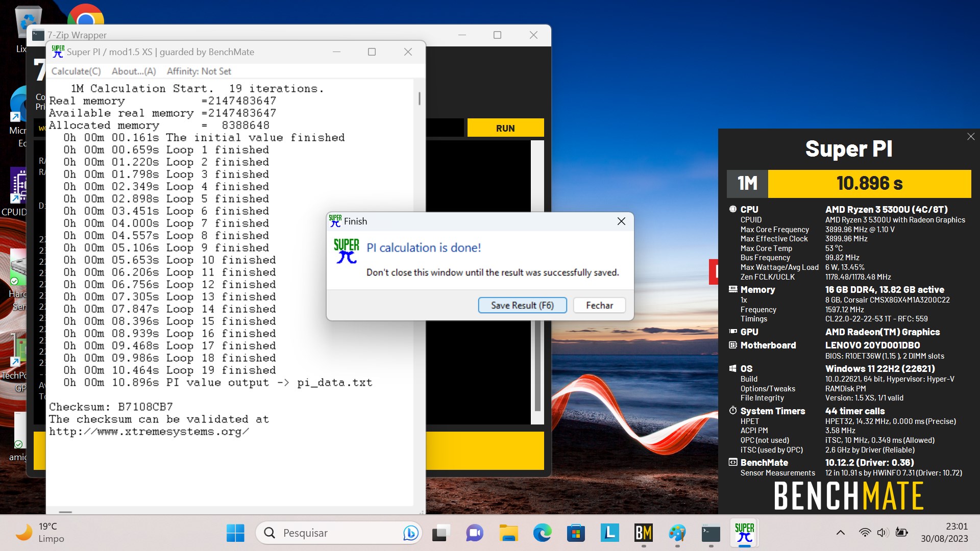Screen dimensions: 980x551
Task: Open Windows Start menu
Action: coord(235,533)
